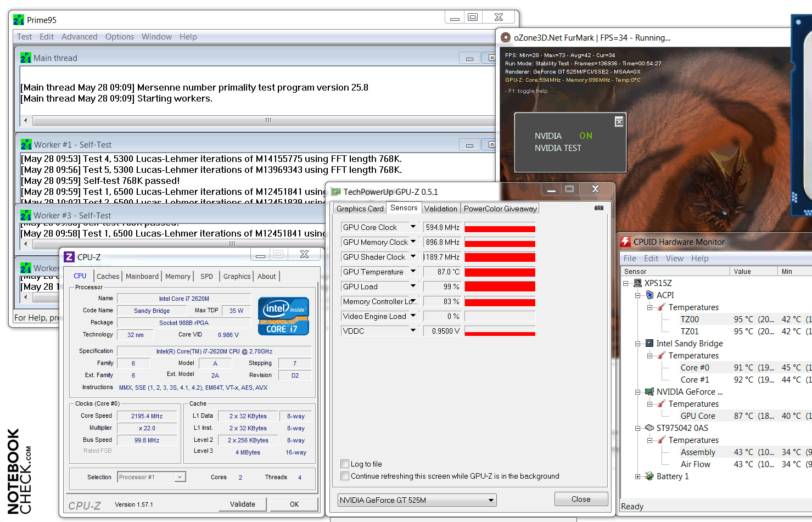Screen dimensions: 812x522
Task: Open the NVIDIA GeForce GT 525M selector
Action: click(x=417, y=500)
